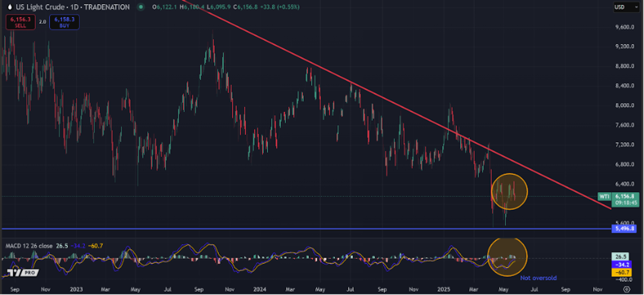Viewport: 644px width, 295px height.
Task: Click the 2025 label on time axis
Action: pos(443,289)
